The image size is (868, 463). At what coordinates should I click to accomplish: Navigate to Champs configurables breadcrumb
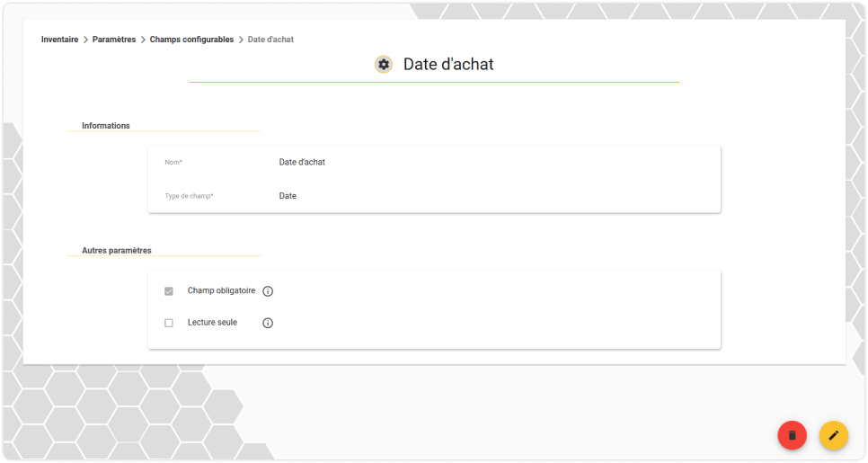pyautogui.click(x=191, y=40)
